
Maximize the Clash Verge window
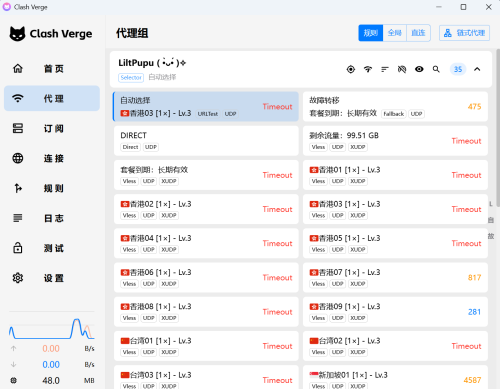pos(463,7)
